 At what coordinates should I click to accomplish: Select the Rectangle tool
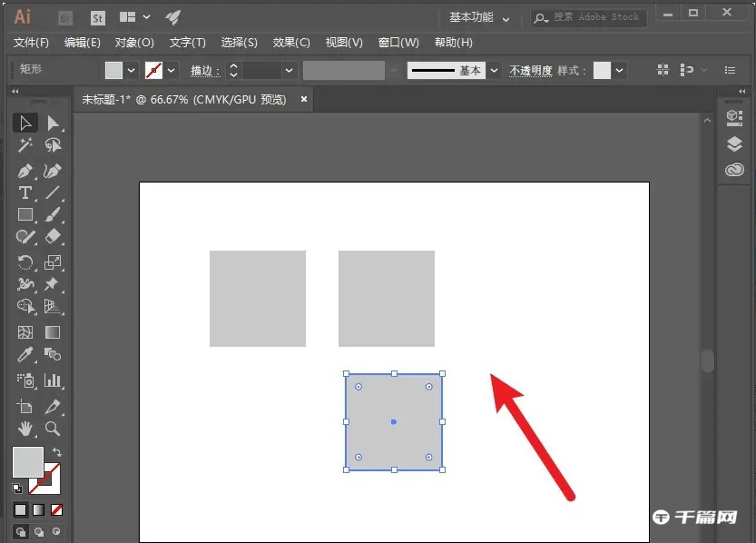click(25, 215)
